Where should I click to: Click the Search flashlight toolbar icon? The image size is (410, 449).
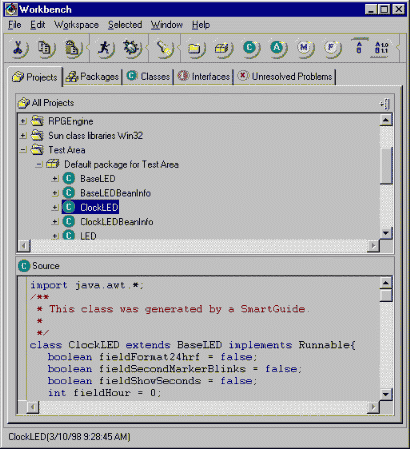164,48
